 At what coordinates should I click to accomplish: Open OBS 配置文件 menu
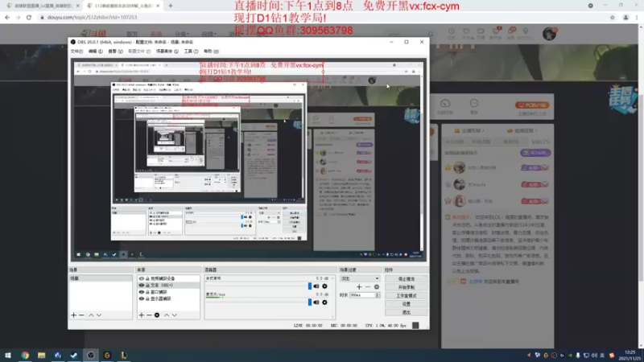pyautogui.click(x=139, y=51)
